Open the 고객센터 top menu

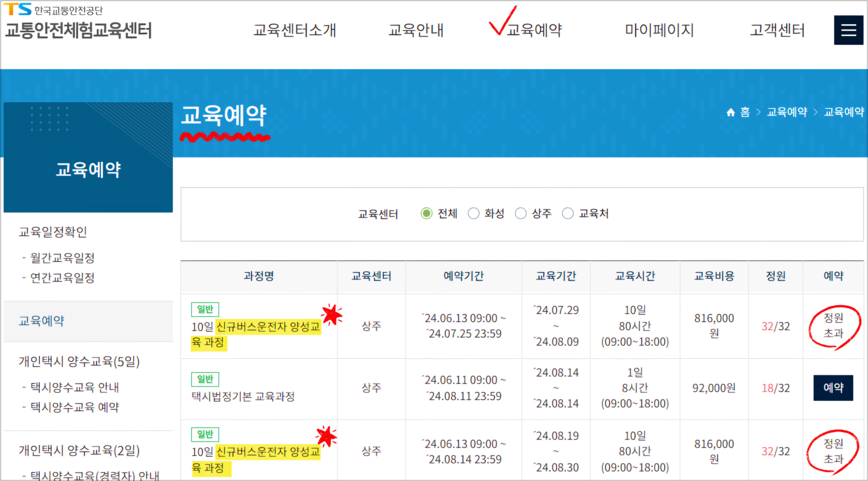[x=777, y=30]
